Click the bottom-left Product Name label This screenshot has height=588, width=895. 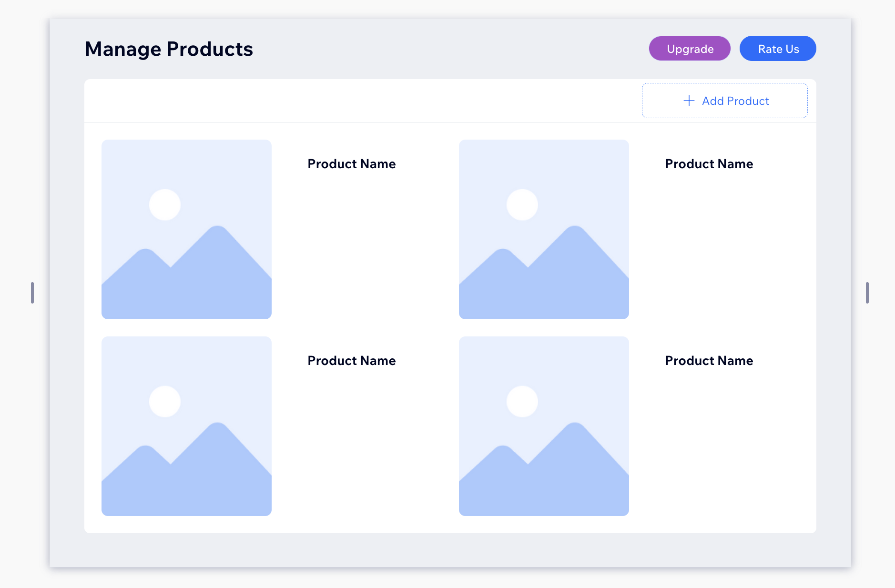click(x=352, y=361)
